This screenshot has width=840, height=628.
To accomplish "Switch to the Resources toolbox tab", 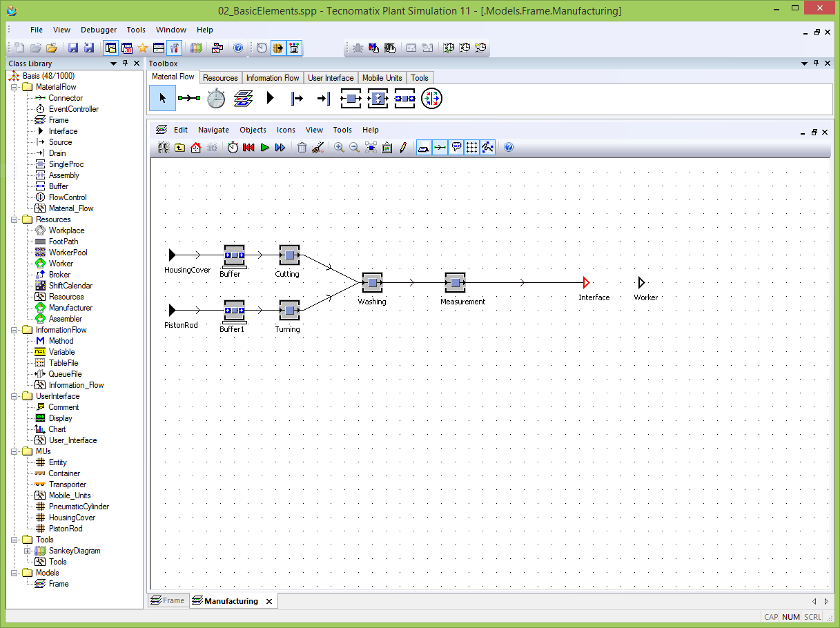I will pyautogui.click(x=221, y=78).
